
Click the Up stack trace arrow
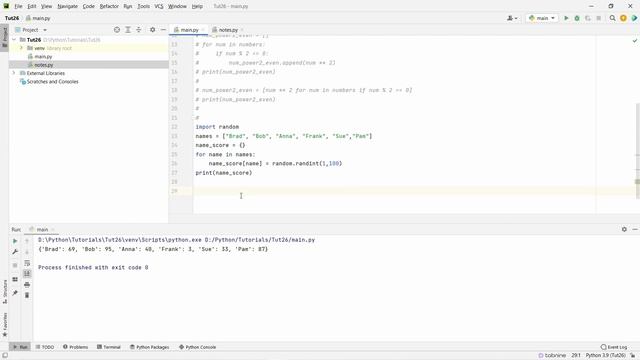tap(27, 241)
